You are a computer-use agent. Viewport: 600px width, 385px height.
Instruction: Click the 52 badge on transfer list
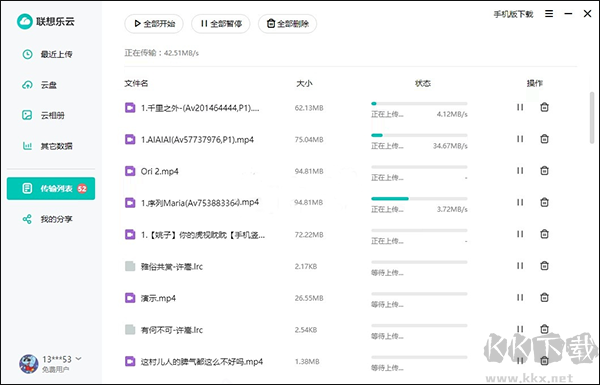coord(82,188)
